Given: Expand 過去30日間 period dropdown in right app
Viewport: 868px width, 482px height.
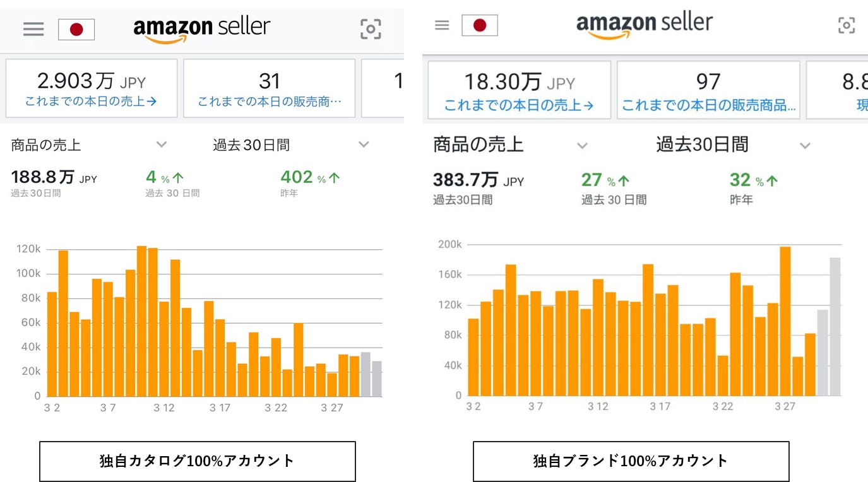Looking at the screenshot, I should click(805, 146).
